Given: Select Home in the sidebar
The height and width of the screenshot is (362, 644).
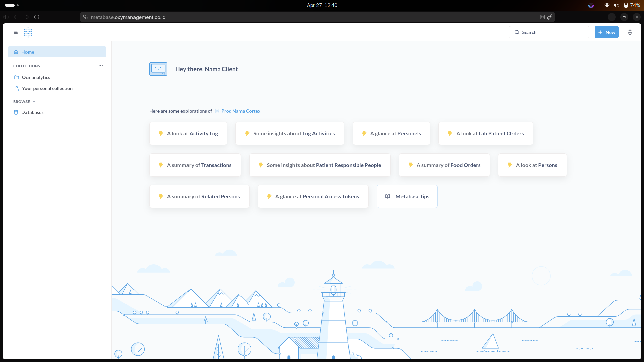Looking at the screenshot, I should tap(57, 52).
